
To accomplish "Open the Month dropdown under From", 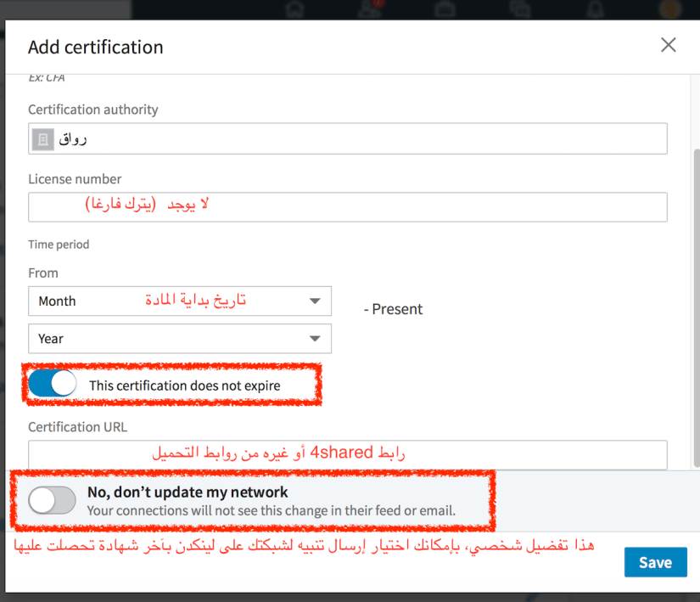I will click(x=180, y=301).
